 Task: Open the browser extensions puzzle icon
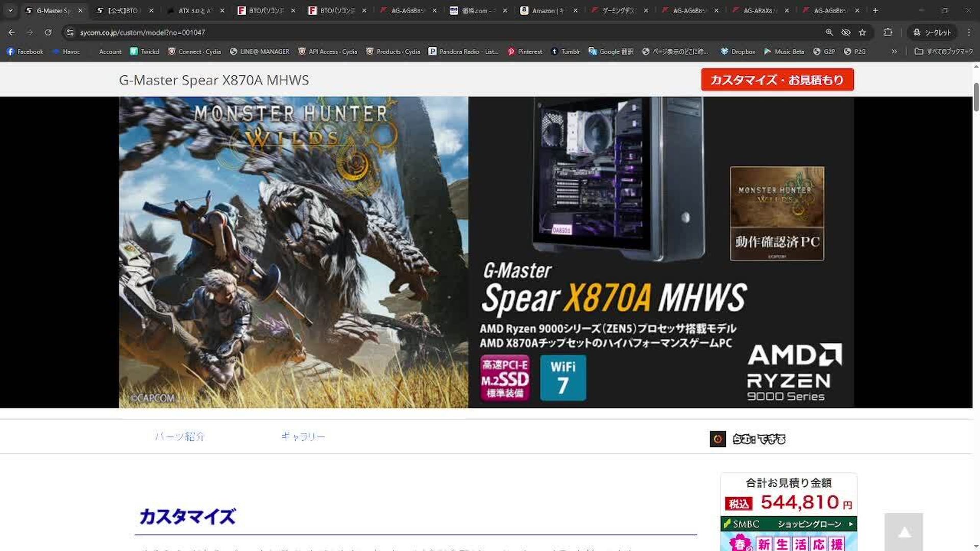(x=888, y=32)
